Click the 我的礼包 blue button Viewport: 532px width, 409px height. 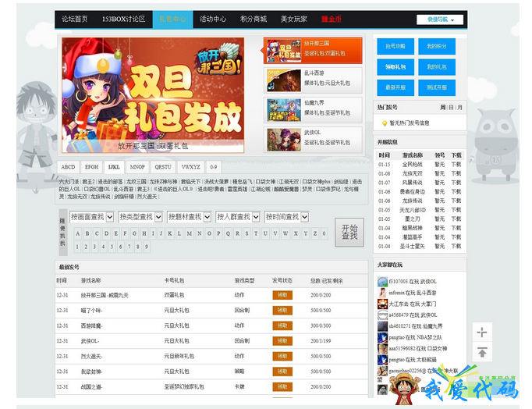tap(437, 67)
